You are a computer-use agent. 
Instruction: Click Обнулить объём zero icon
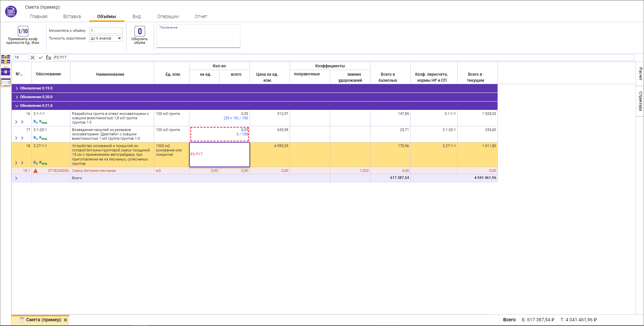140,31
